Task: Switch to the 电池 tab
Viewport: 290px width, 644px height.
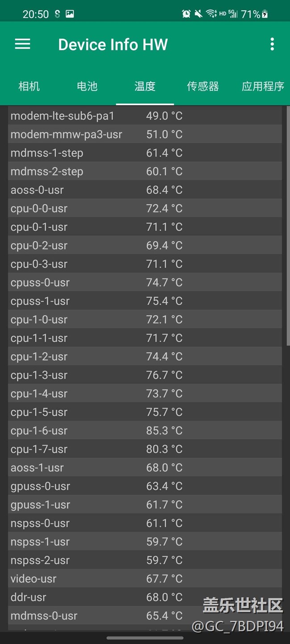Action: (87, 86)
